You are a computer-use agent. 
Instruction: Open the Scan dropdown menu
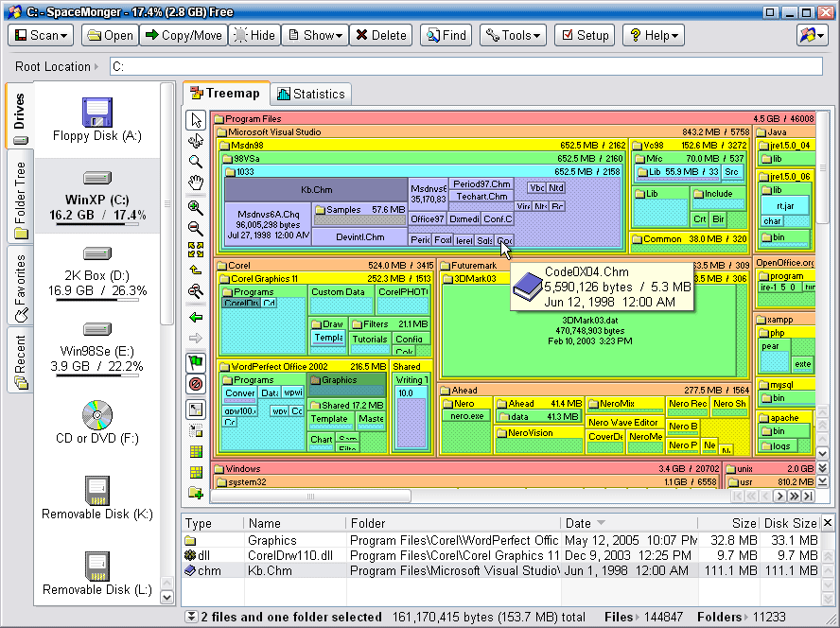pyautogui.click(x=41, y=35)
